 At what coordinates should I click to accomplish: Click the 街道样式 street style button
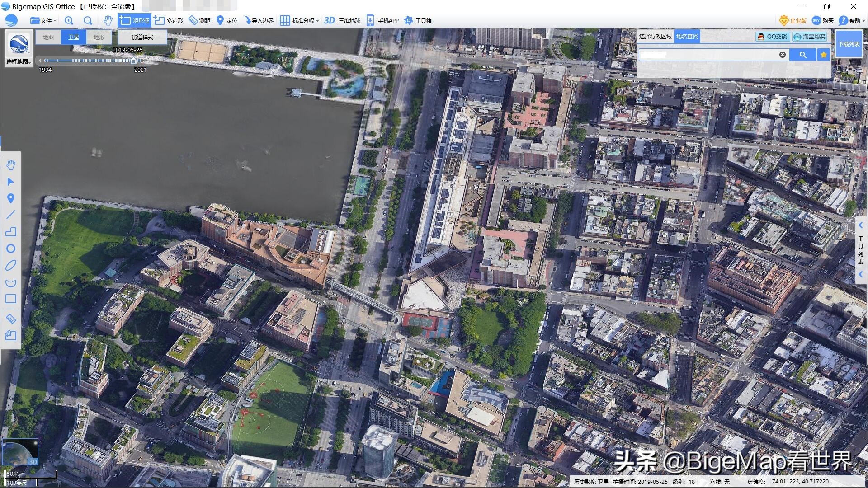(142, 37)
